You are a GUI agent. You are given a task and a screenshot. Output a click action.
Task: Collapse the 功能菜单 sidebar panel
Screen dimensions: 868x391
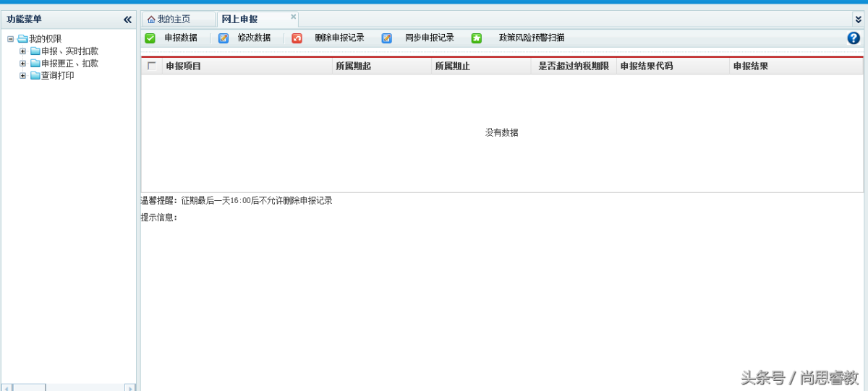point(127,20)
